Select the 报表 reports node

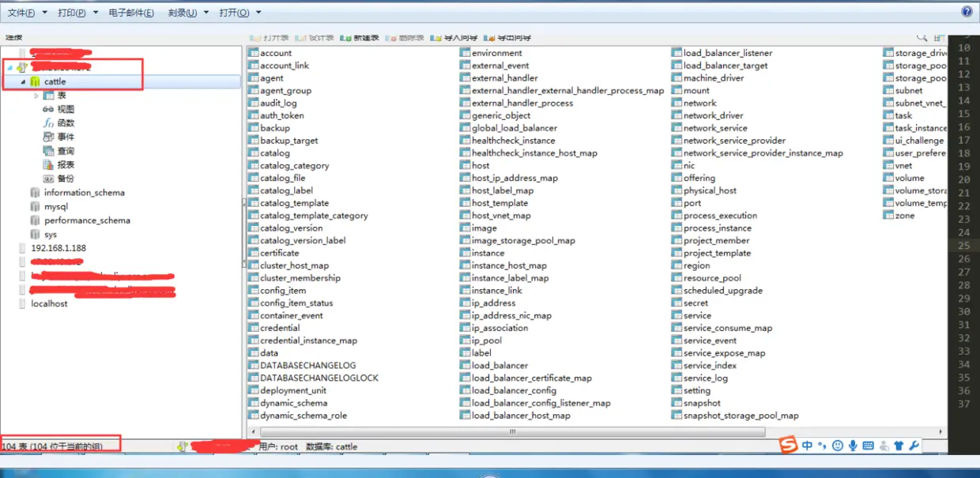(x=66, y=164)
